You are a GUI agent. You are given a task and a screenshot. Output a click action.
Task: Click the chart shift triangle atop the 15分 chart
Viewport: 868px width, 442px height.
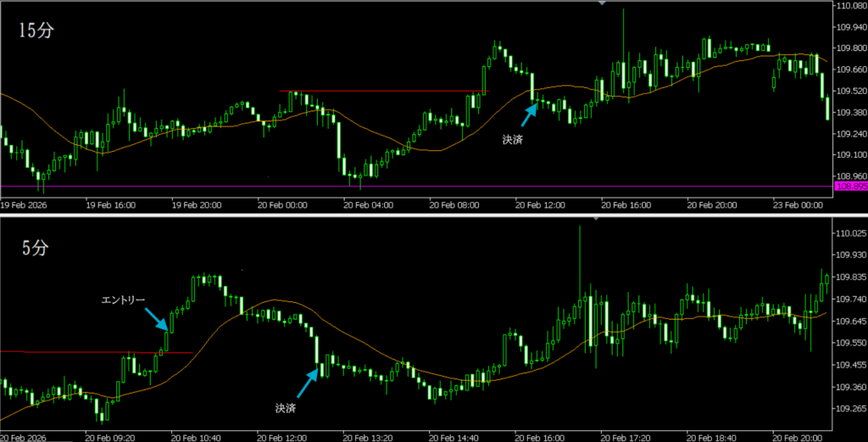pos(603,3)
